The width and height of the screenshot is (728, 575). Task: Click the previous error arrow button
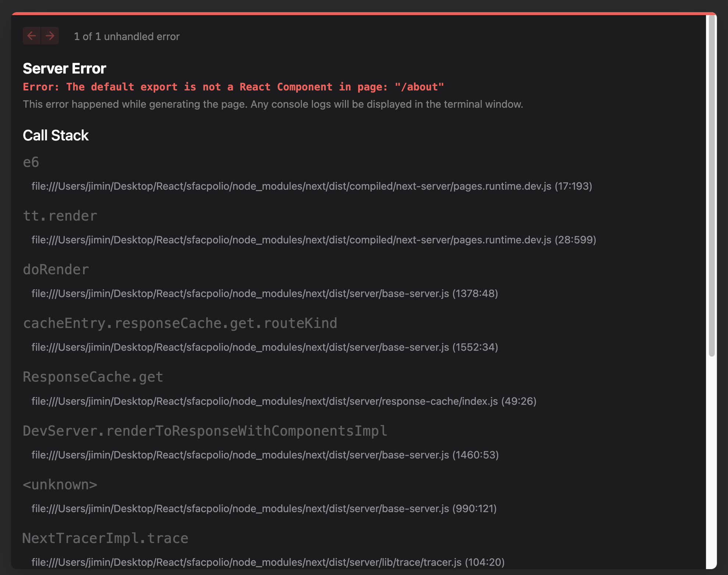pos(32,36)
